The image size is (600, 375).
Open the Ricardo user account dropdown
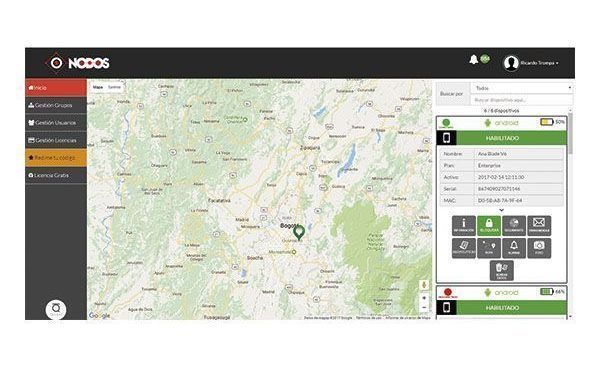point(539,63)
